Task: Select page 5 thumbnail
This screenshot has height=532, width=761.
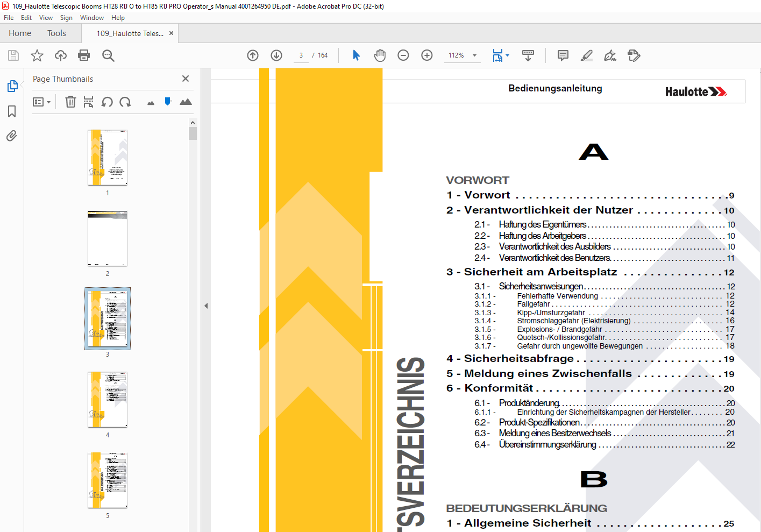Action: (x=108, y=480)
